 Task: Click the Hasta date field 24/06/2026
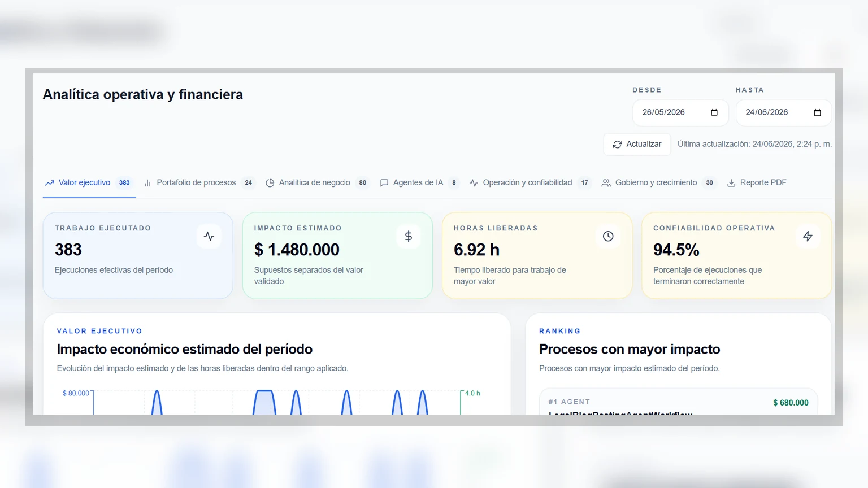click(x=783, y=112)
